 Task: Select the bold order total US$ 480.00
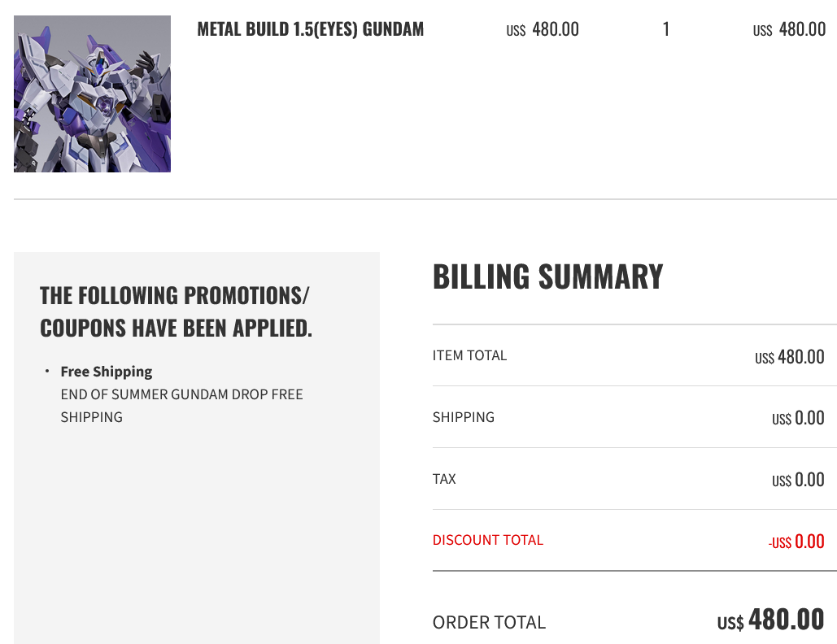(770, 620)
